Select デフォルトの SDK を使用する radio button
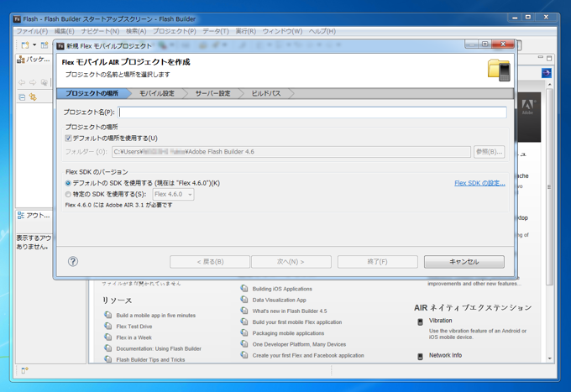The image size is (571, 392). point(68,183)
